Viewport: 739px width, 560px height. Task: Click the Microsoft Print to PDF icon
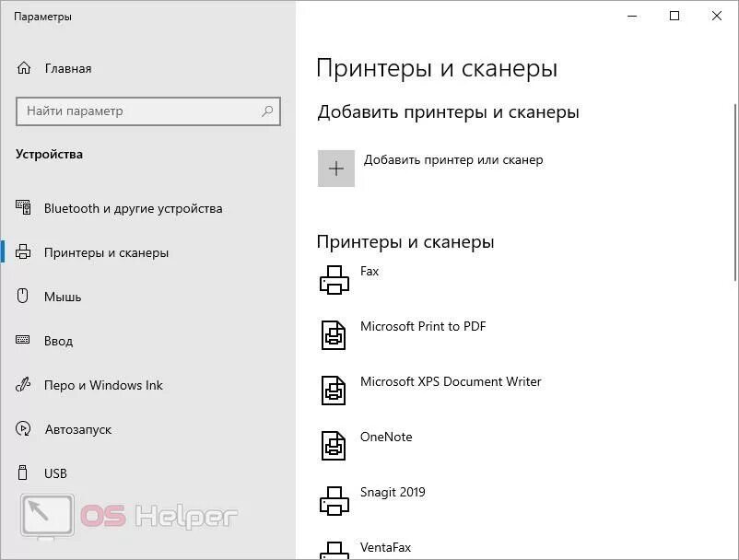click(x=334, y=335)
